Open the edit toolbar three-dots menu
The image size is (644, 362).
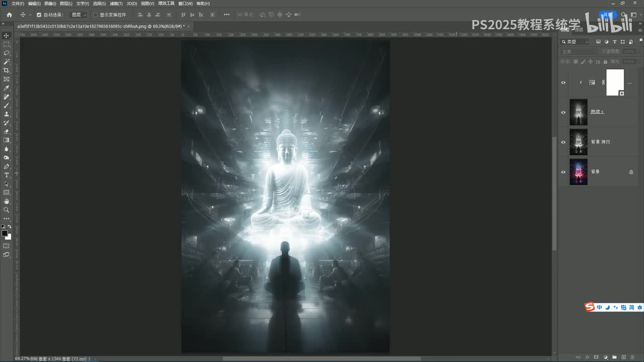(7, 219)
